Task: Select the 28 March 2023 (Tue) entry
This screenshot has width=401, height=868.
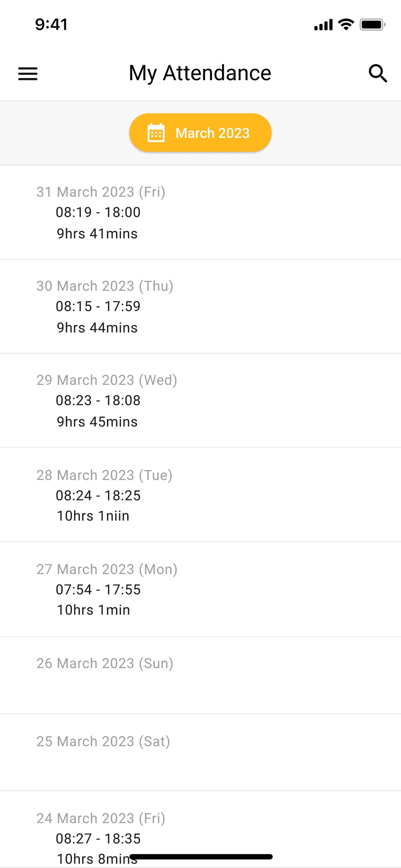Action: click(x=200, y=495)
